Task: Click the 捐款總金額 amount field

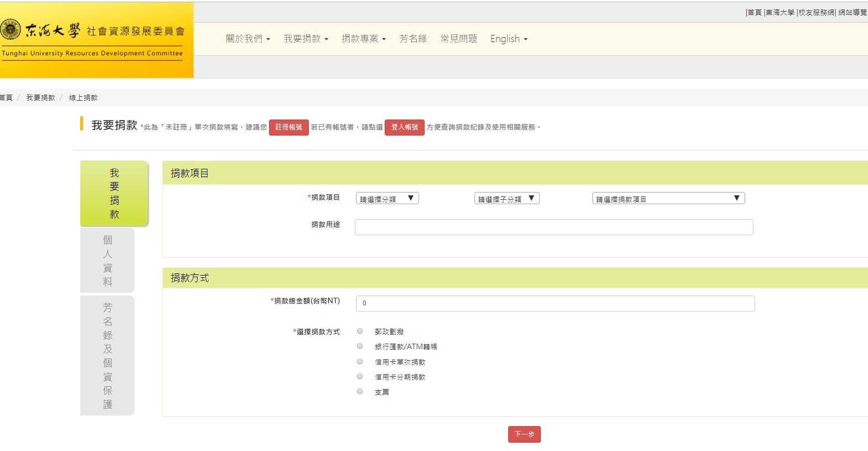Action: (555, 303)
